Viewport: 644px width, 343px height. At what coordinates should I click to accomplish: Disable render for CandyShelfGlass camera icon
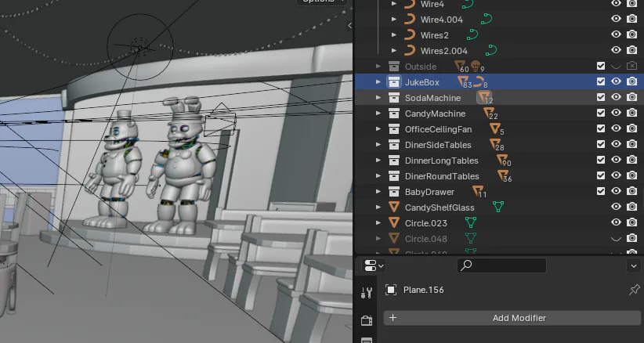coord(631,207)
